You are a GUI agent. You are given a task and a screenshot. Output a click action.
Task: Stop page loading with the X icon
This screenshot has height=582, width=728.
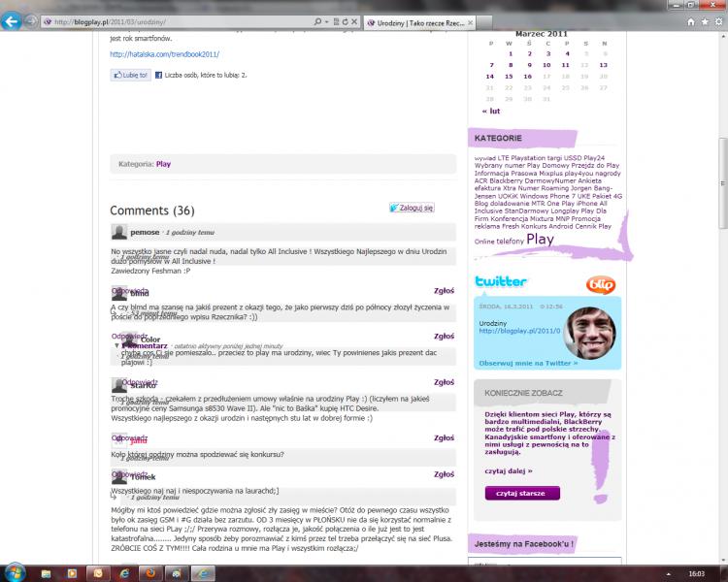point(354,21)
